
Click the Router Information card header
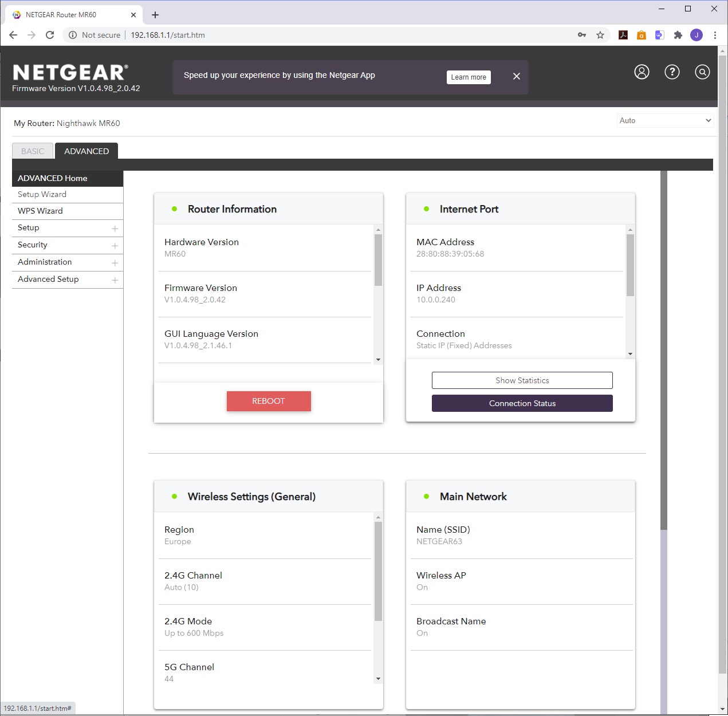click(269, 209)
